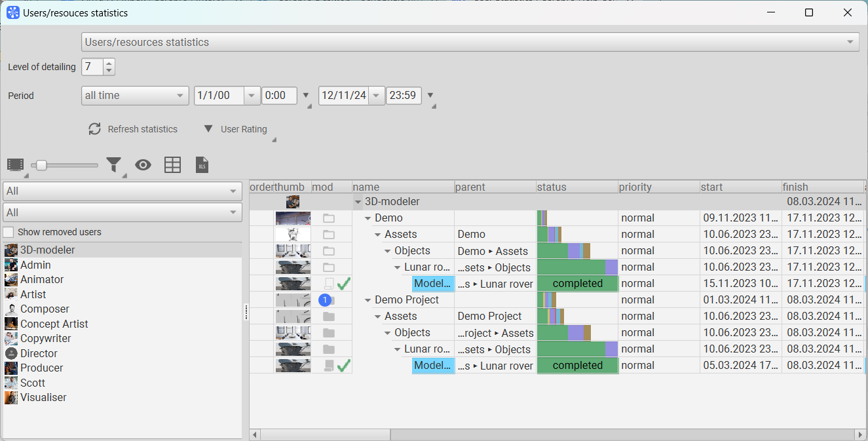Image resolution: width=868 pixels, height=441 pixels.
Task: Click the Director gray avatar icon
Action: pyautogui.click(x=10, y=353)
